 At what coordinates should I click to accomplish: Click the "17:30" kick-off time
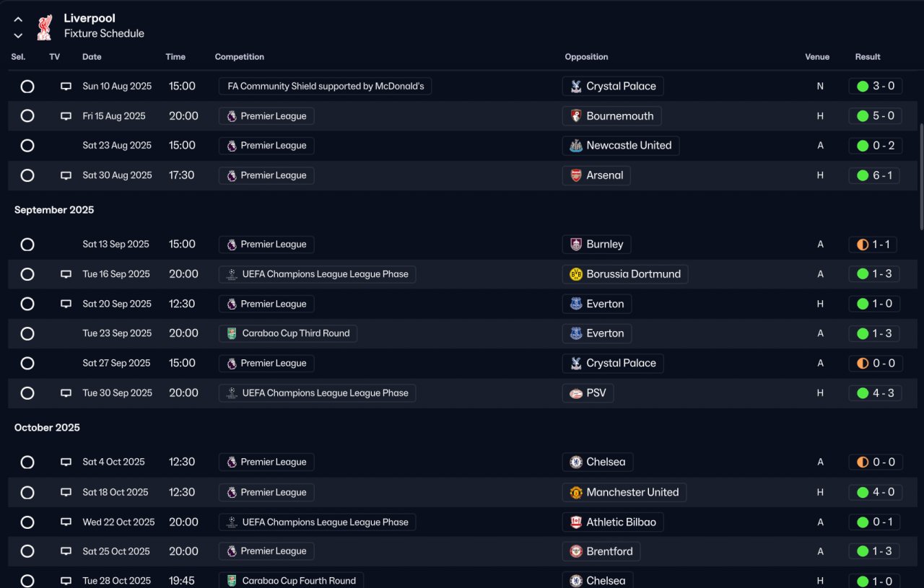pos(182,175)
